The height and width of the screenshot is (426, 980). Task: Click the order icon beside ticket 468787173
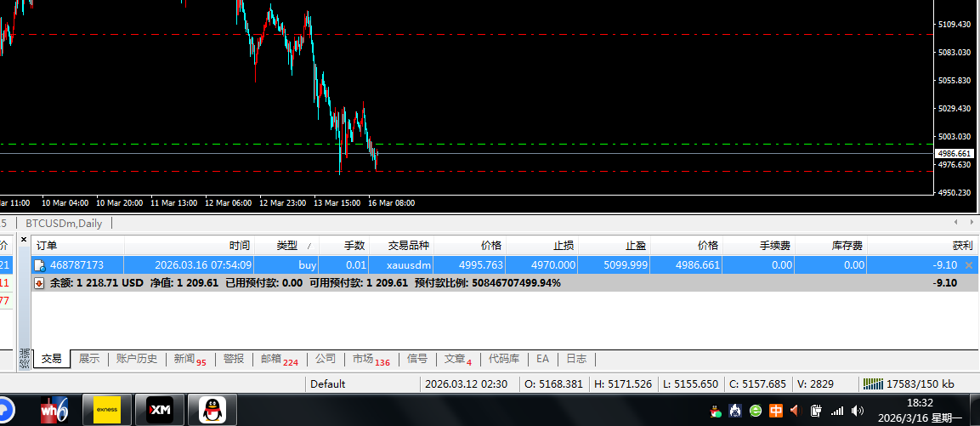coord(39,265)
